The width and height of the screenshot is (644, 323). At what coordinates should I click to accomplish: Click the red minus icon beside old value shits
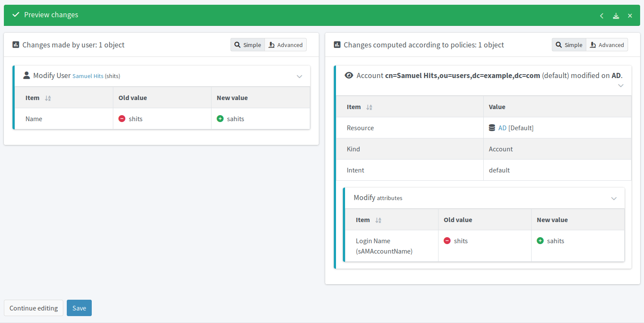pos(122,119)
